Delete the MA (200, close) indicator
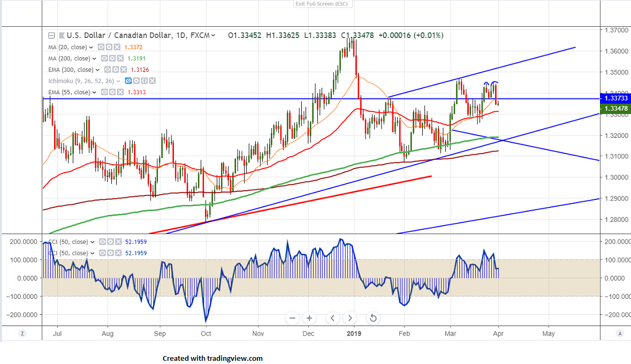Image resolution: width=631 pixels, height=364 pixels. point(120,58)
